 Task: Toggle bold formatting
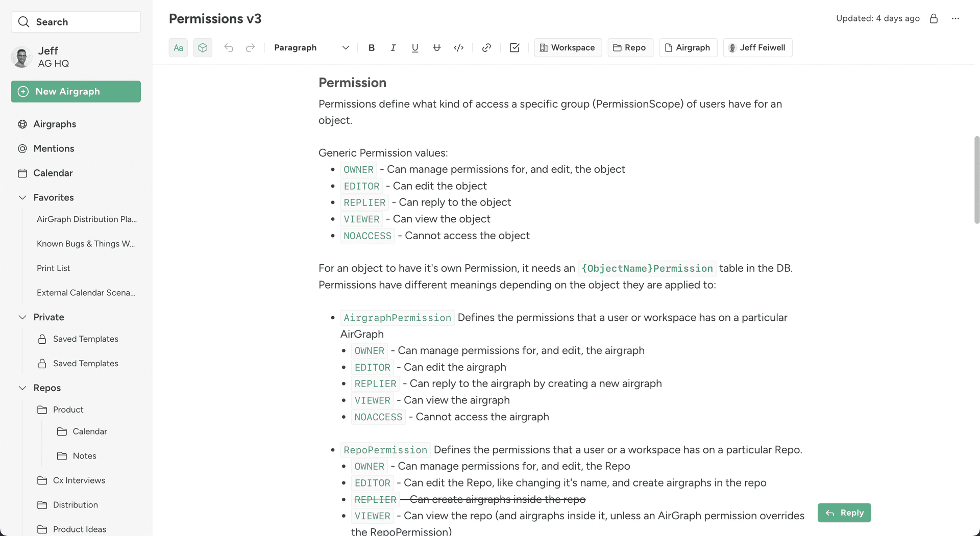[372, 47]
